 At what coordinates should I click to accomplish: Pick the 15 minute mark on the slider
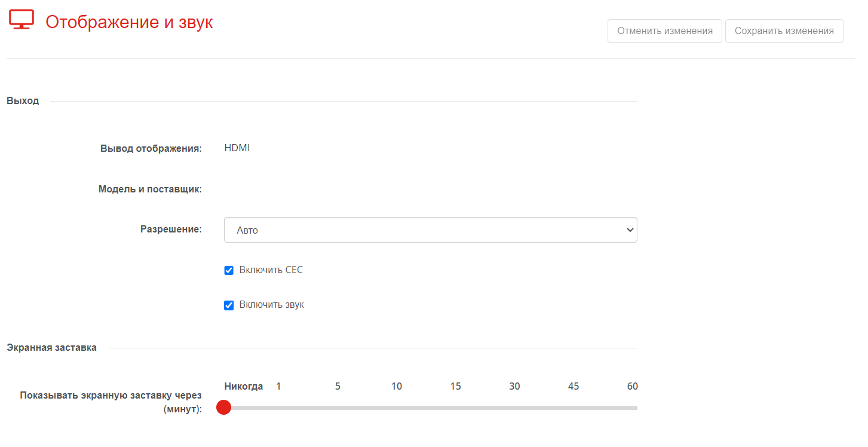pyautogui.click(x=456, y=386)
